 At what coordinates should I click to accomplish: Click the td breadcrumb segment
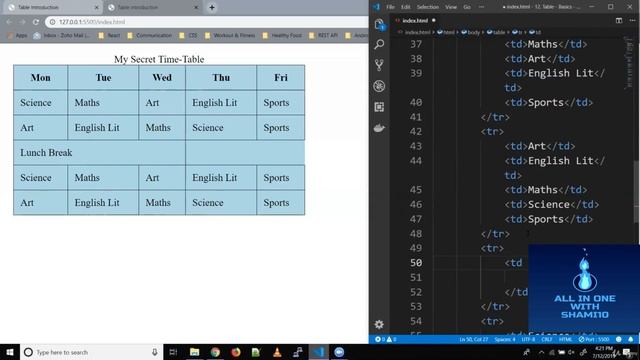coord(535,32)
